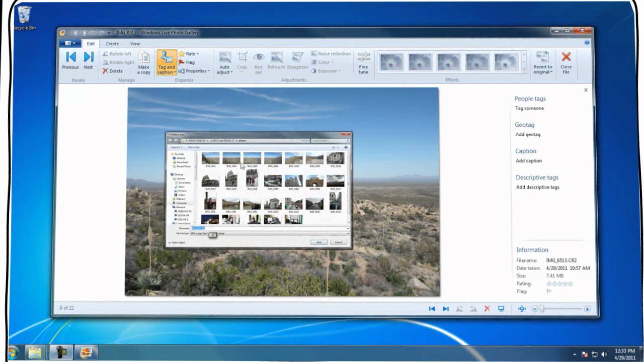This screenshot has height=362, width=644.
Task: Switch to the View ribbon tab
Action: pyautogui.click(x=135, y=44)
